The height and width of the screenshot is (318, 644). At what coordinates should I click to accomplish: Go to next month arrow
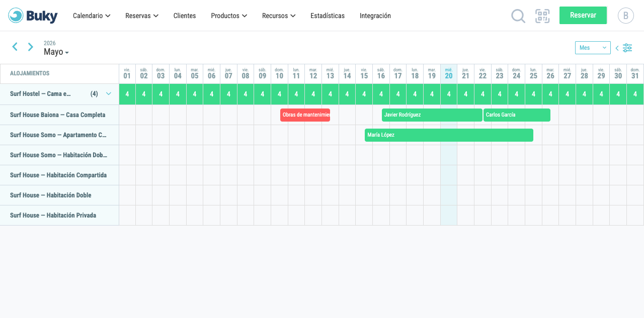tap(31, 47)
